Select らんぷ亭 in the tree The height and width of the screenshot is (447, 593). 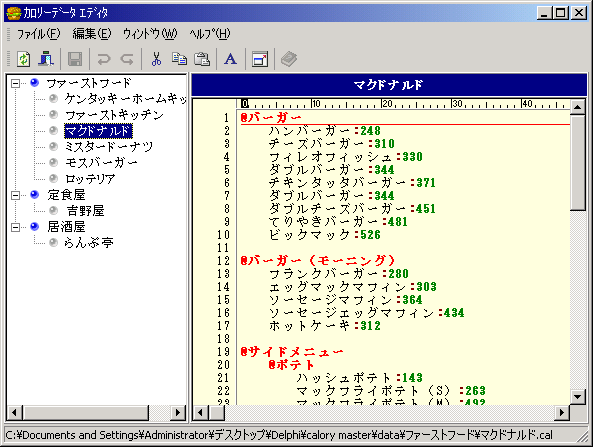pyautogui.click(x=88, y=242)
